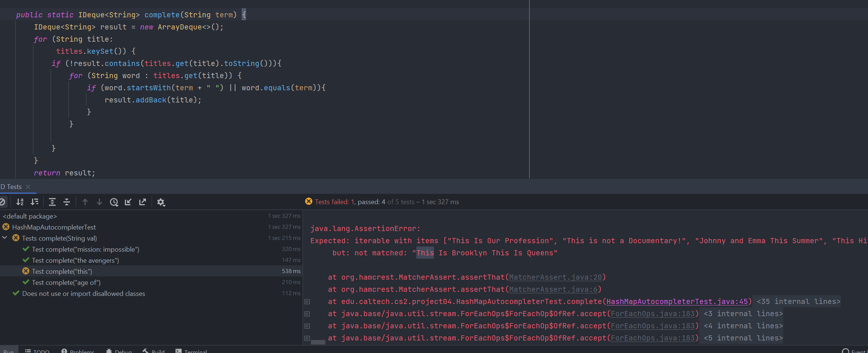
Task: Collapse all test results
Action: (67, 202)
